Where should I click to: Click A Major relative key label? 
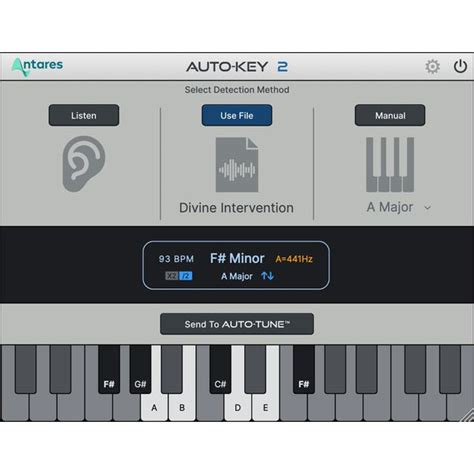click(237, 276)
